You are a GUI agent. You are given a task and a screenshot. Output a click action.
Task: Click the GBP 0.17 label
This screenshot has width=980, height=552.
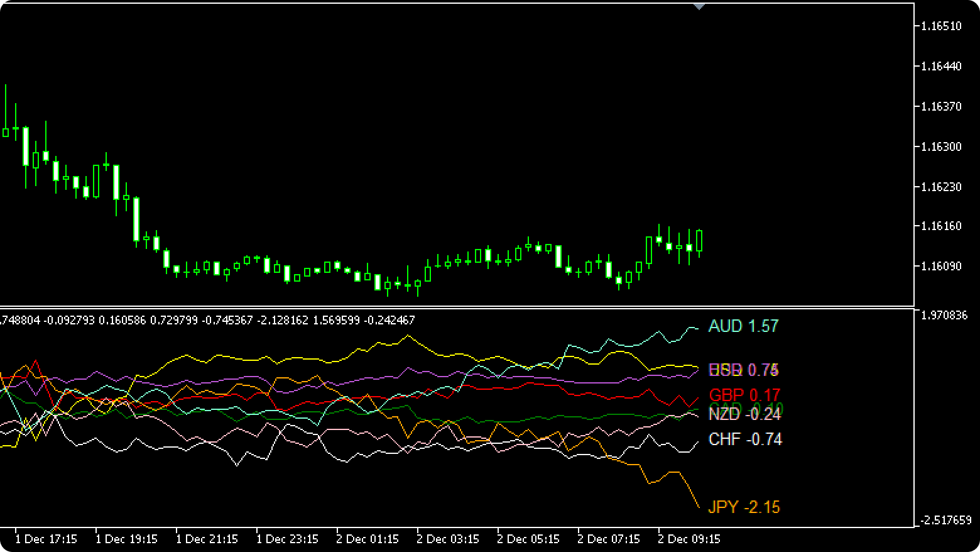(x=743, y=395)
